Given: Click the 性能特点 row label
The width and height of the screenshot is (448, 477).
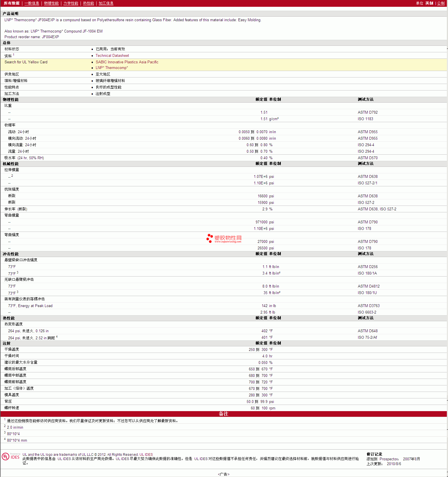Looking at the screenshot, I should pyautogui.click(x=12, y=87).
